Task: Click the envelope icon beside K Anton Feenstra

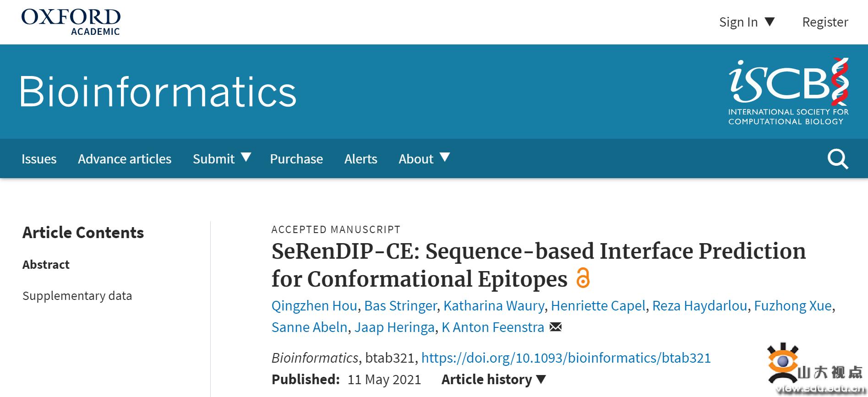Action: click(x=556, y=327)
